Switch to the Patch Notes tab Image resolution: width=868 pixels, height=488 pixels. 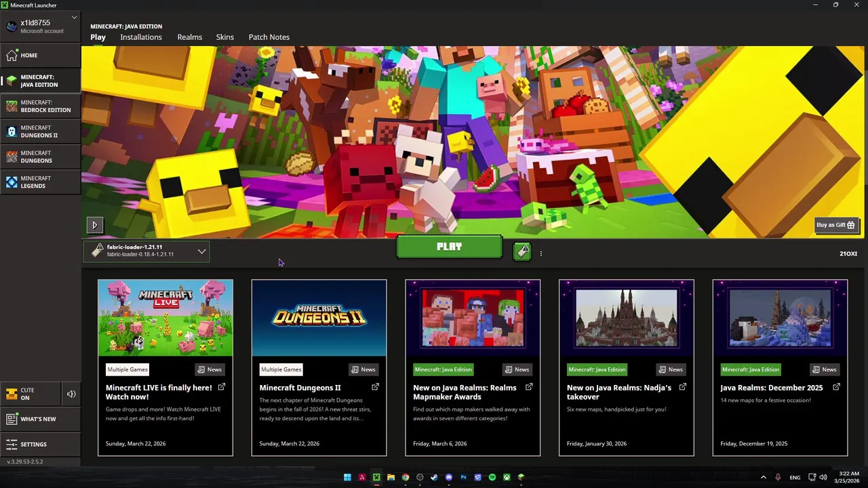(269, 37)
